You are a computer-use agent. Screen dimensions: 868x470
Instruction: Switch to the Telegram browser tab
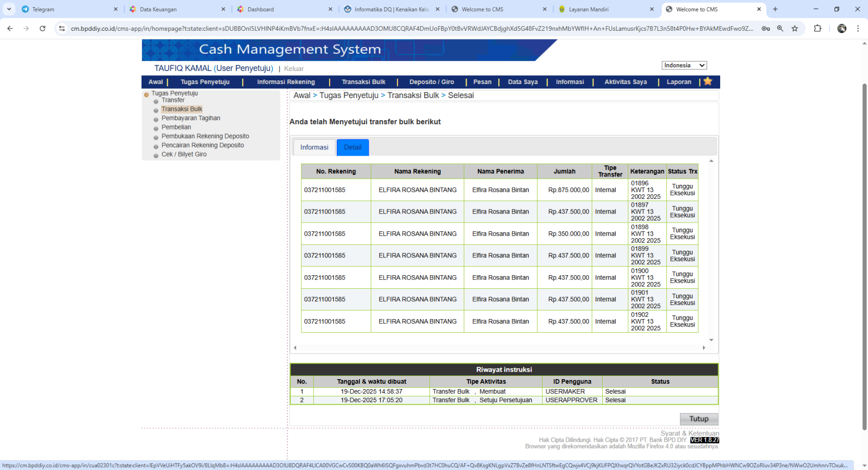click(x=43, y=9)
